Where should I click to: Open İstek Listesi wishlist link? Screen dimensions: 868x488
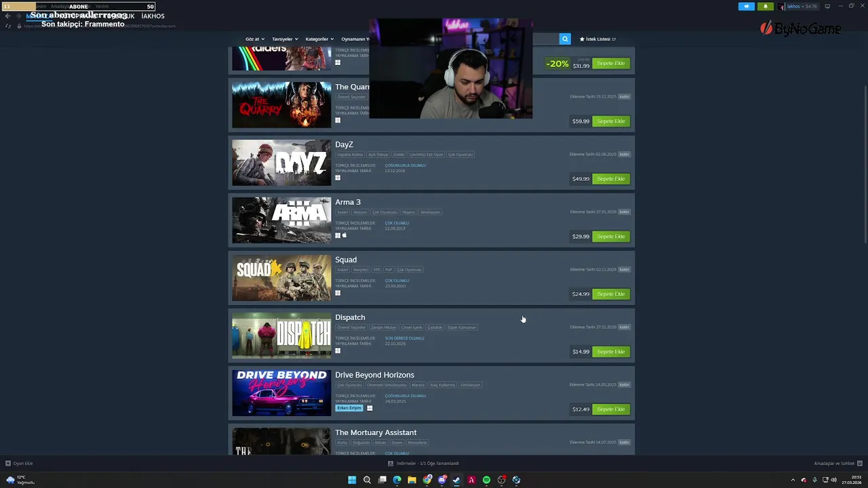coord(597,39)
